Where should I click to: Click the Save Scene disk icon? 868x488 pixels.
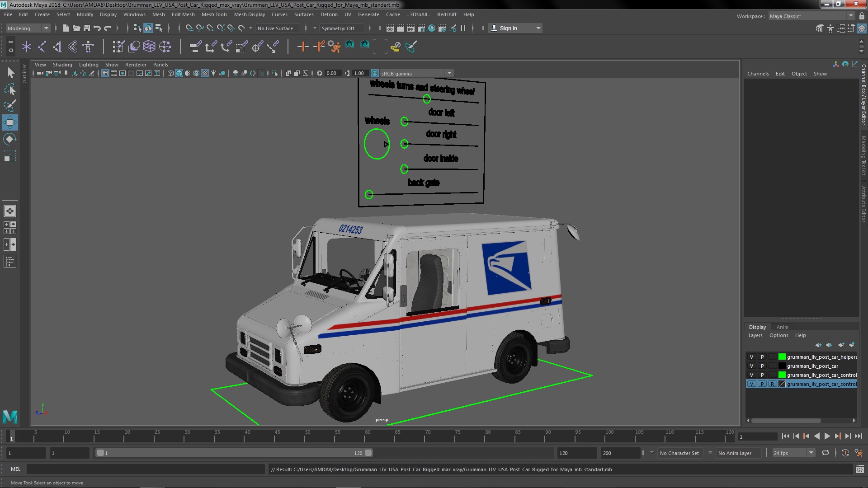pos(87,28)
